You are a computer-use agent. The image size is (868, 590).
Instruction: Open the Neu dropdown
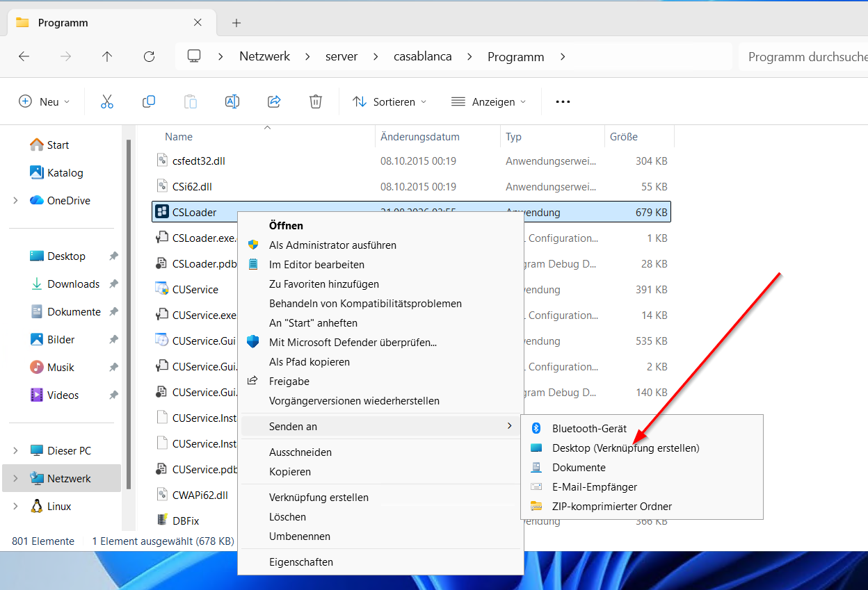pos(45,101)
